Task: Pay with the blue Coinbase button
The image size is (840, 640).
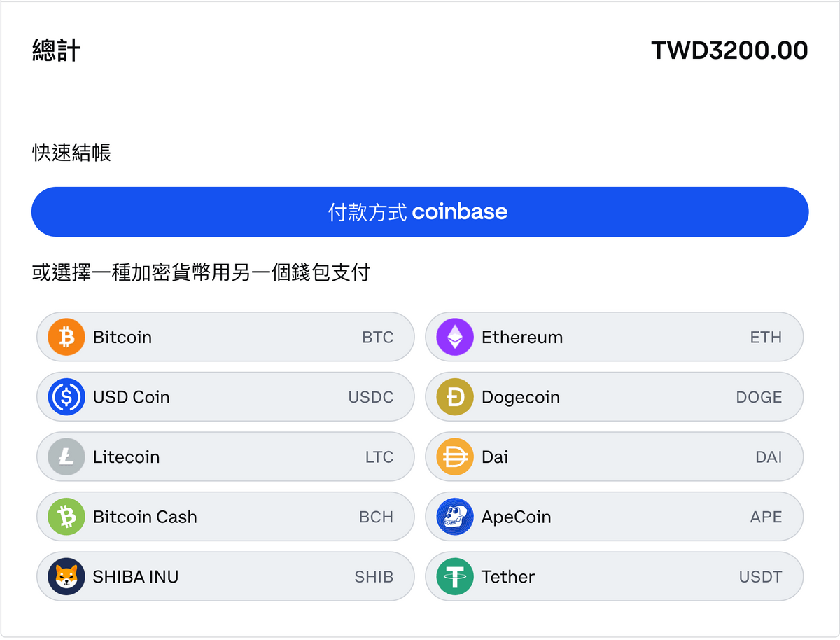Action: tap(420, 211)
